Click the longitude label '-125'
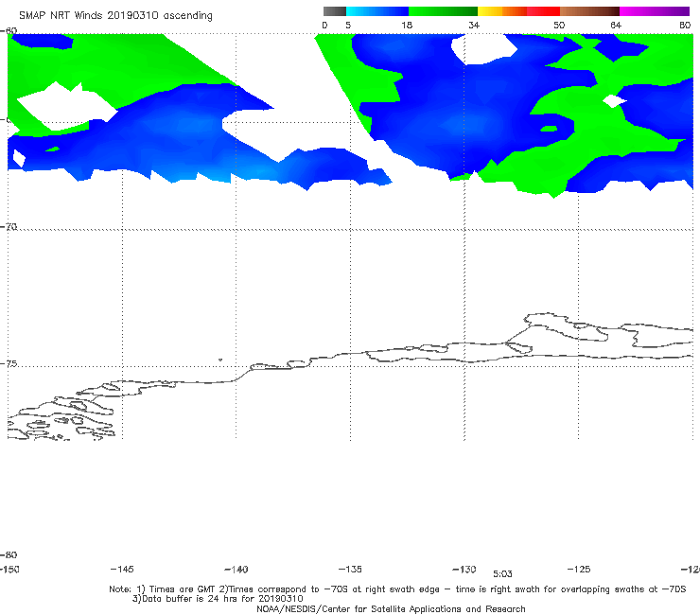This screenshot has height=615, width=700. (x=579, y=569)
